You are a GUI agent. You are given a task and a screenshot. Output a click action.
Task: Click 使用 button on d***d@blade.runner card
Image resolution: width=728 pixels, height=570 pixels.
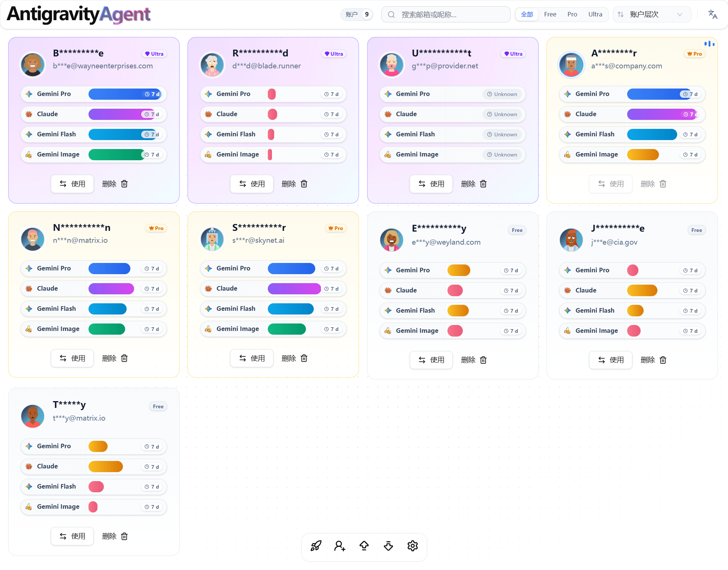252,184
